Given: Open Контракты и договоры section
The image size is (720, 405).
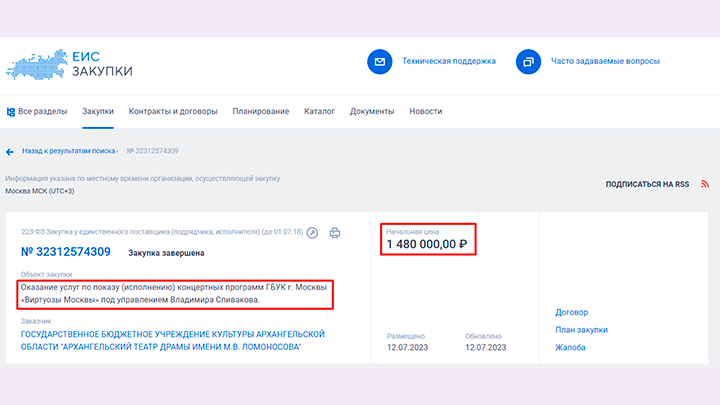Looking at the screenshot, I should tap(173, 112).
